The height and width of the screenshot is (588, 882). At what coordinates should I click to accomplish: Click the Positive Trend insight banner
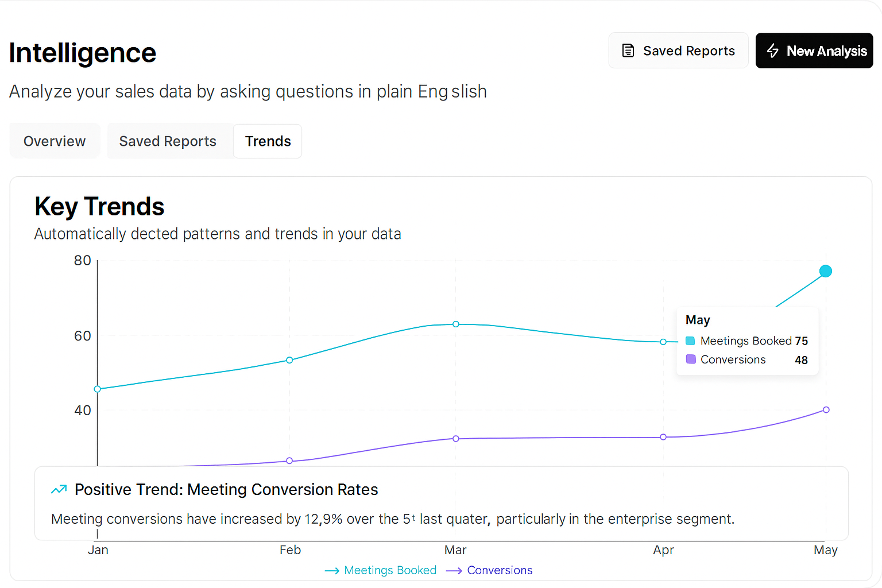tap(441, 503)
